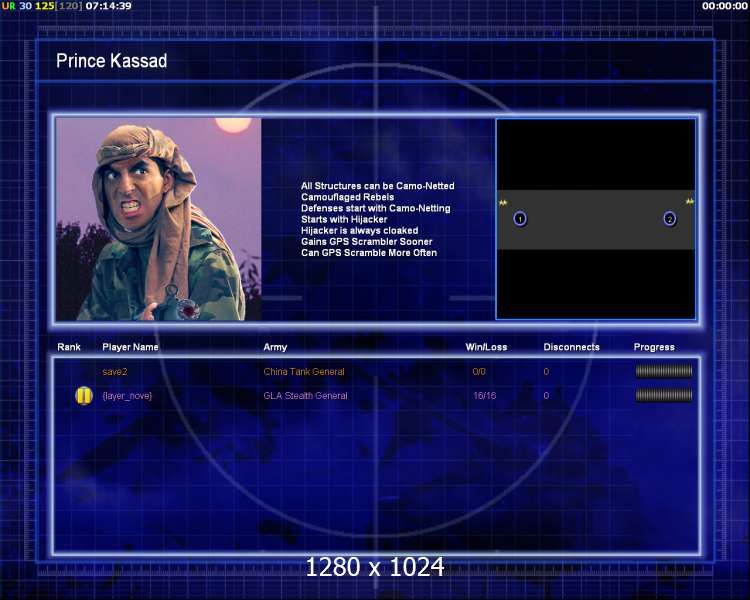Screen dimensions: 750x600
Task: Click the map preview panel
Action: [596, 219]
